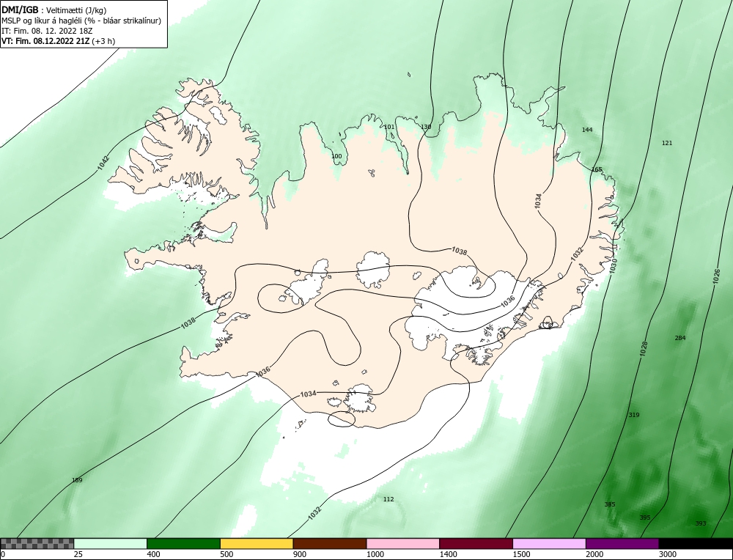Click the CAPE value 385 in southeast ocean

[610, 504]
